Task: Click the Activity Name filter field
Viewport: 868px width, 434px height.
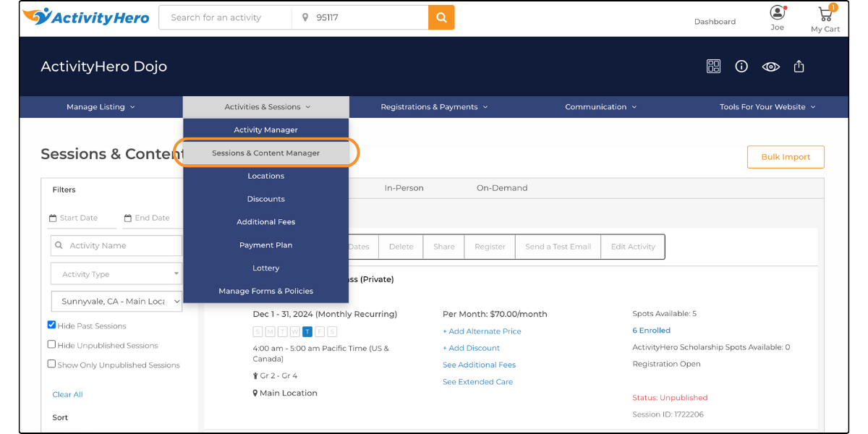Action: (116, 246)
